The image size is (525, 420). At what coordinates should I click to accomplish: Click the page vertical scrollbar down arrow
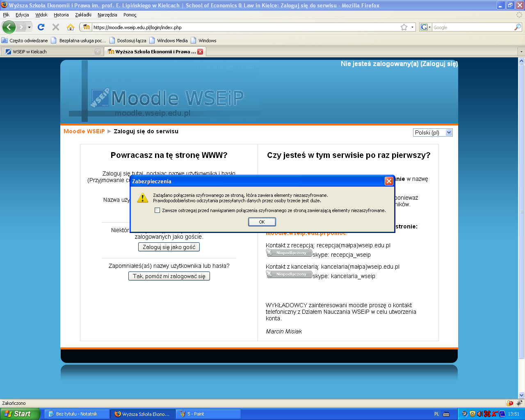point(521,395)
